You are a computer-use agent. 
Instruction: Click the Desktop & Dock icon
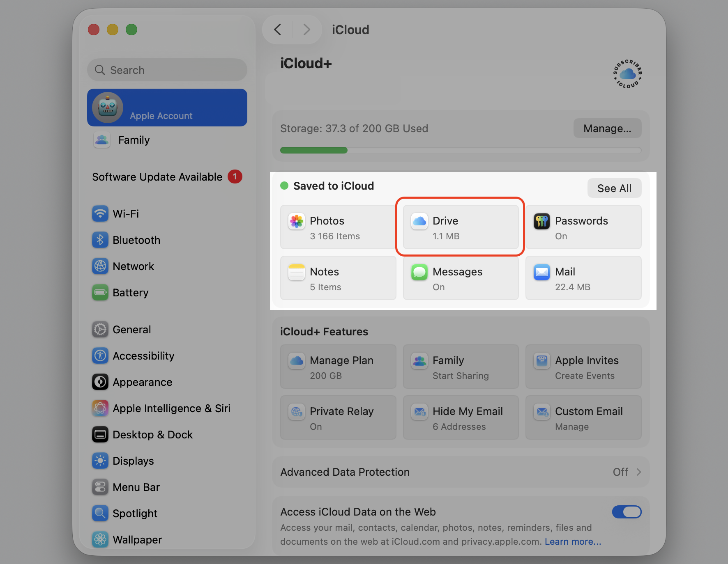pos(100,434)
